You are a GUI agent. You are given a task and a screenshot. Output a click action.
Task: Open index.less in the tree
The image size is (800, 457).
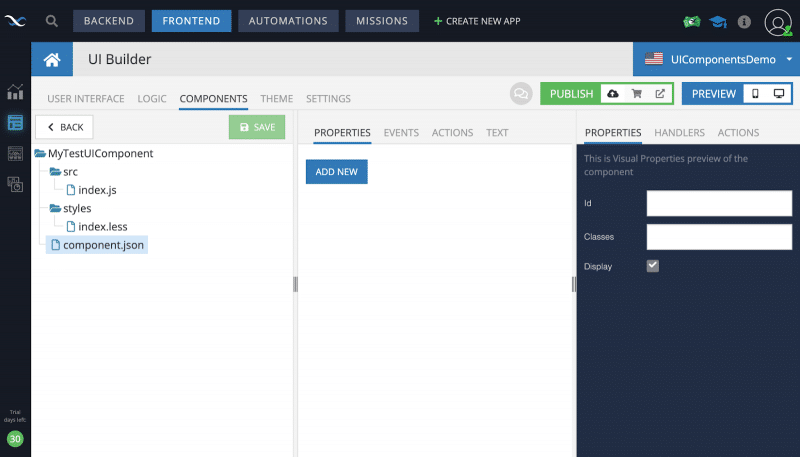[103, 227]
